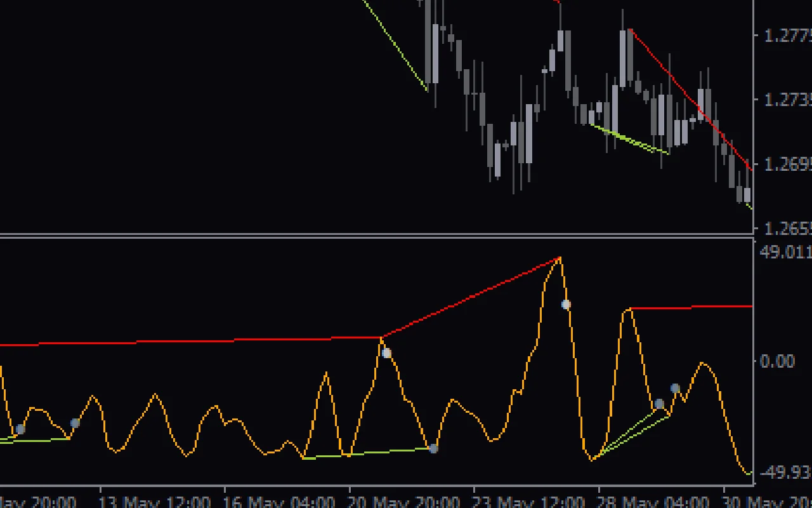The width and height of the screenshot is (812, 508).
Task: Click the 13 May 12:00 time label
Action: click(x=155, y=502)
